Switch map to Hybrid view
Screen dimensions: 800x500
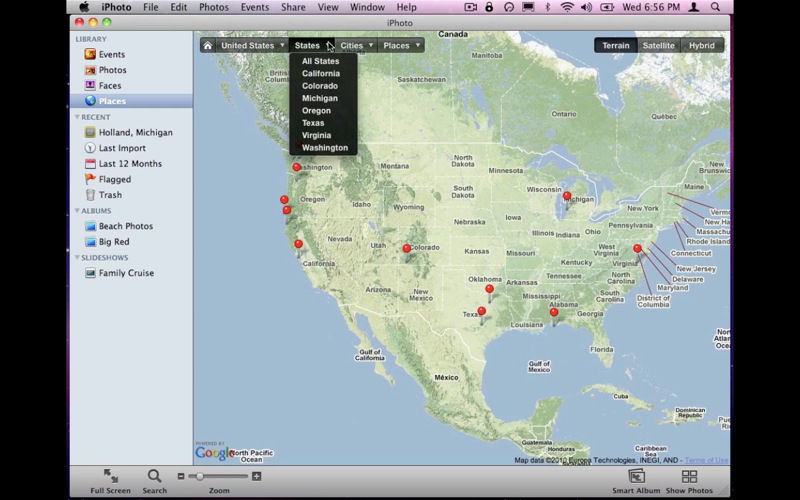pos(702,45)
